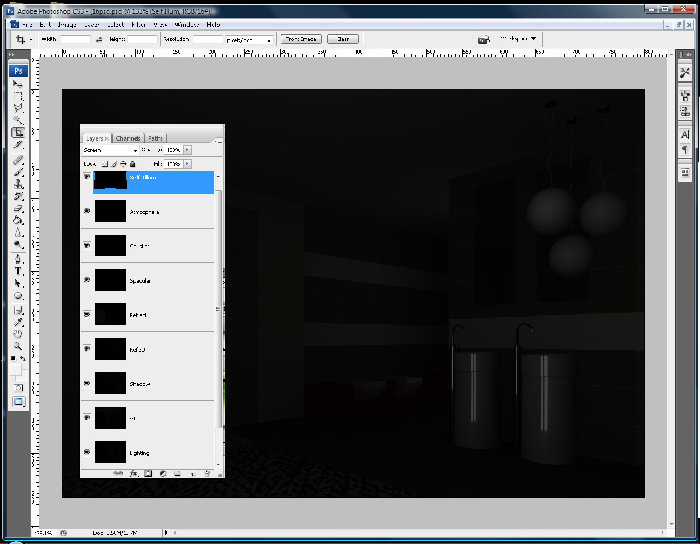The height and width of the screenshot is (544, 700).
Task: Click the delete layer trash icon
Action: 207,473
